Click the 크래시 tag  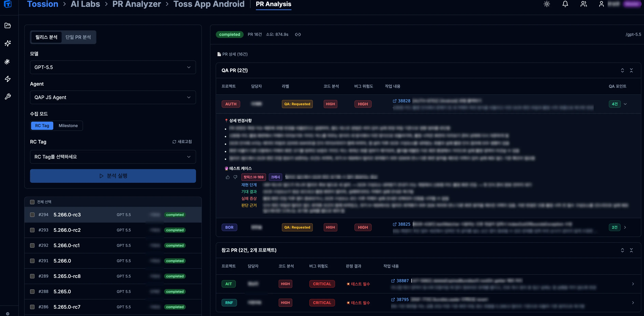[275, 177]
